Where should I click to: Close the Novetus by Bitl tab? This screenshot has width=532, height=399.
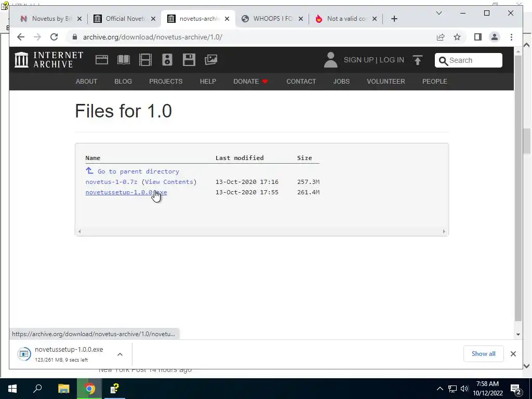(x=79, y=19)
